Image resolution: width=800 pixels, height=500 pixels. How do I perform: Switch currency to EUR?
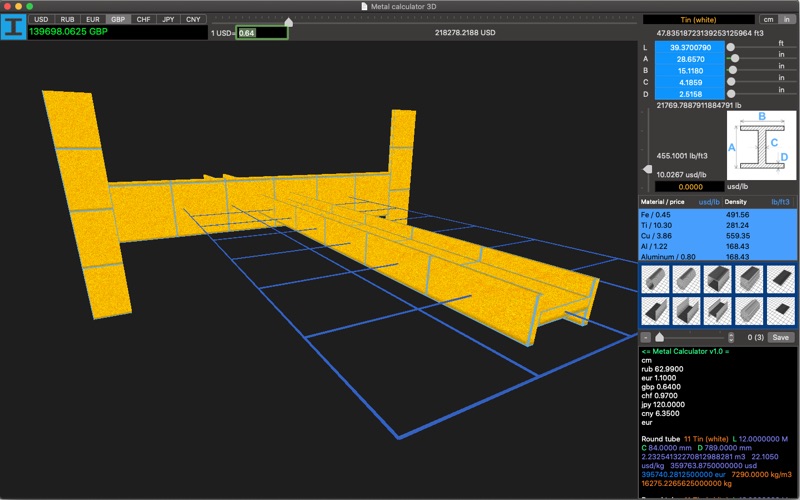(93, 19)
